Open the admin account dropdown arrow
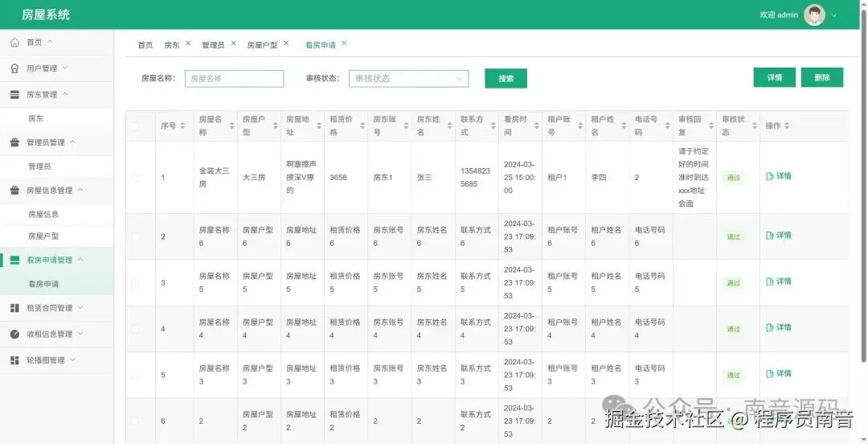The height and width of the screenshot is (444, 868). pos(833,15)
